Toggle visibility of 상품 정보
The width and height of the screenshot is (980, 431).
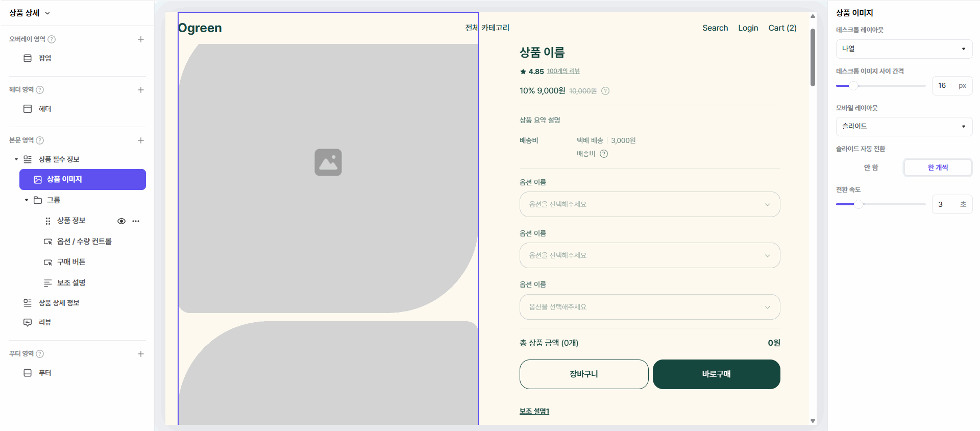pos(121,221)
